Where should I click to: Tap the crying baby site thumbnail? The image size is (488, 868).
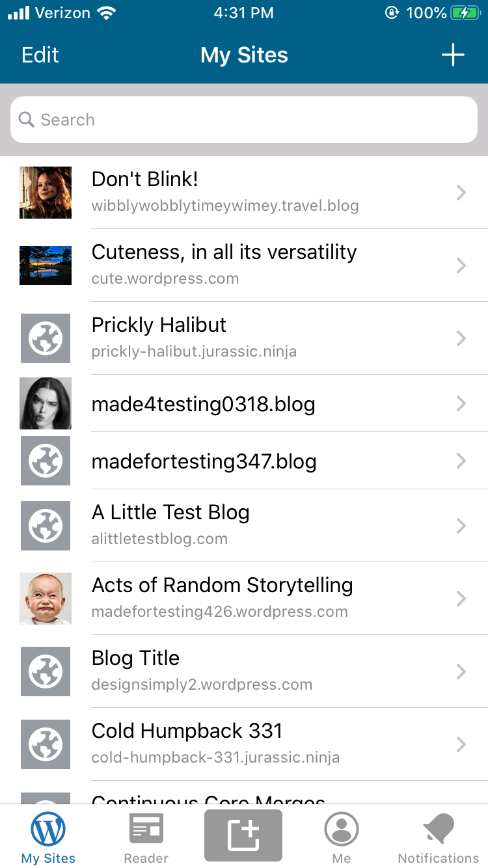pos(46,599)
